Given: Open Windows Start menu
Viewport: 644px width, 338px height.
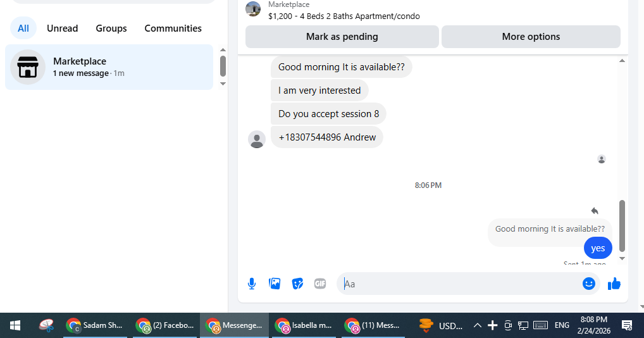Looking at the screenshot, I should [15, 326].
